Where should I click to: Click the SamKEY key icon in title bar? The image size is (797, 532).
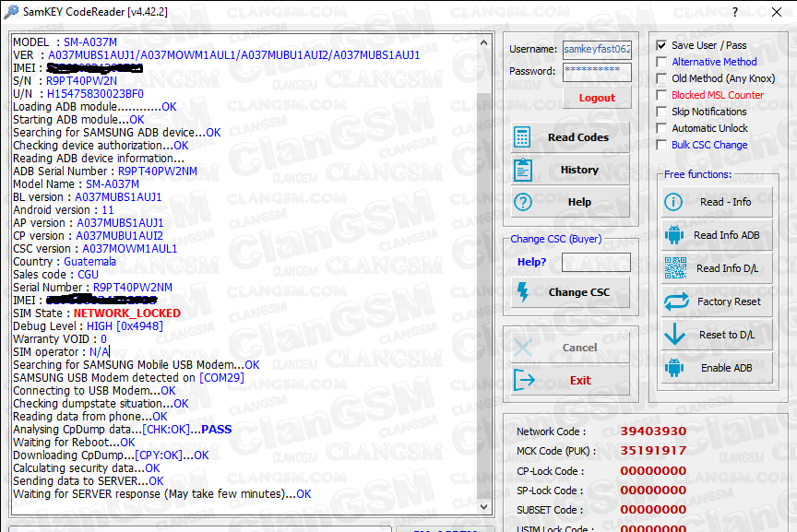click(x=11, y=12)
